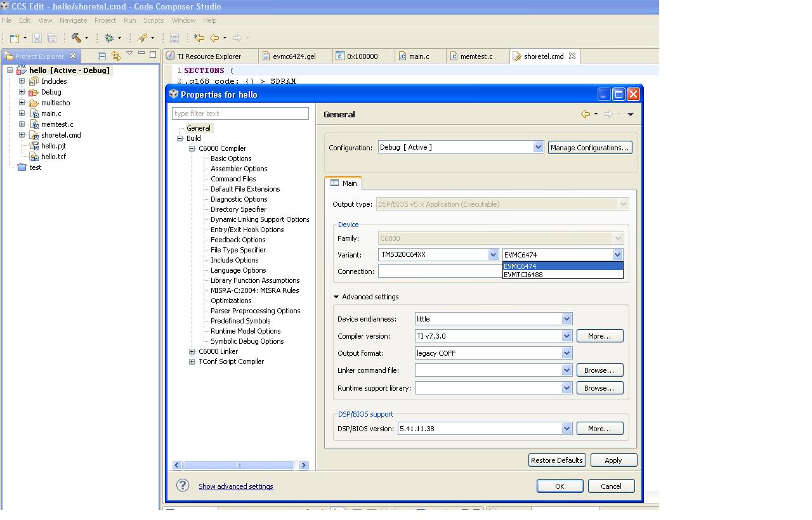This screenshot has width=812, height=520.
Task: Click the Debug bug icon
Action: pyautogui.click(x=109, y=38)
